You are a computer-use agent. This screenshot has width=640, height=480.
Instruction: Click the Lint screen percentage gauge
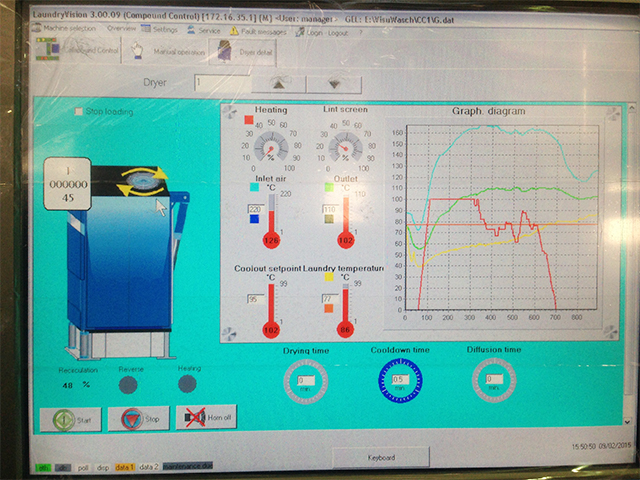[345, 147]
